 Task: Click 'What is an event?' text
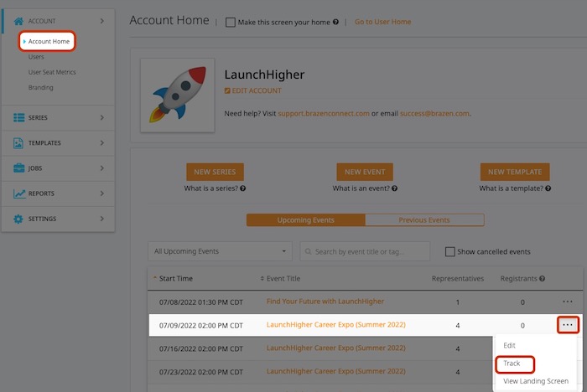tap(361, 188)
